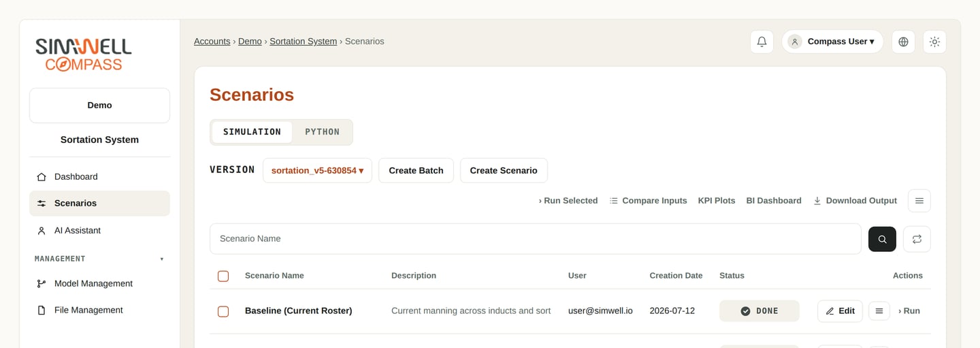Click the description 'Current manning across inducts and sort'
The width and height of the screenshot is (980, 348).
pyautogui.click(x=471, y=311)
